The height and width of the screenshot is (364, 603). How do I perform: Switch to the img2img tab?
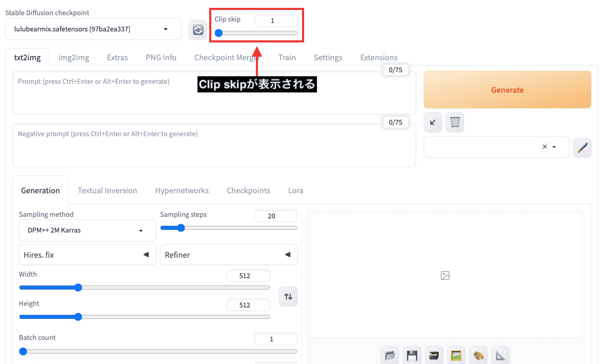coord(73,58)
